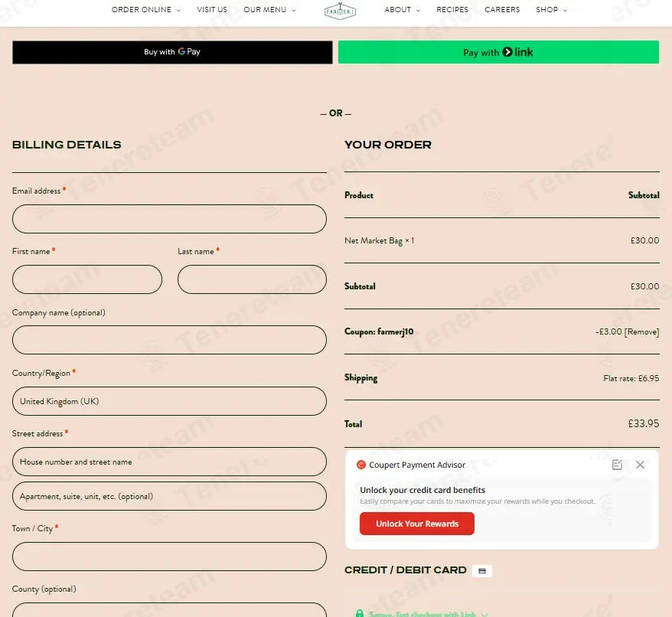The image size is (672, 617).
Task: Go to the Recipes page
Action: [452, 10]
